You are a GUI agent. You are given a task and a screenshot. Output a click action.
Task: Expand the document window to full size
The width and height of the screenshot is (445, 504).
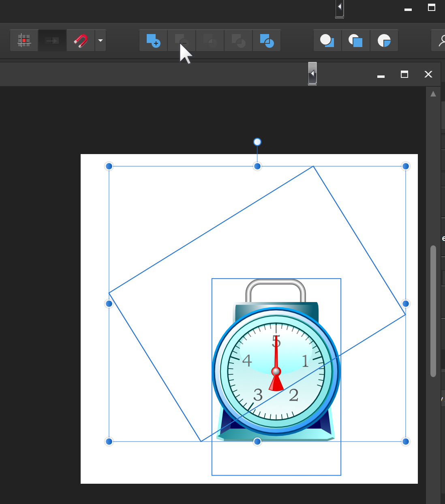pyautogui.click(x=404, y=75)
